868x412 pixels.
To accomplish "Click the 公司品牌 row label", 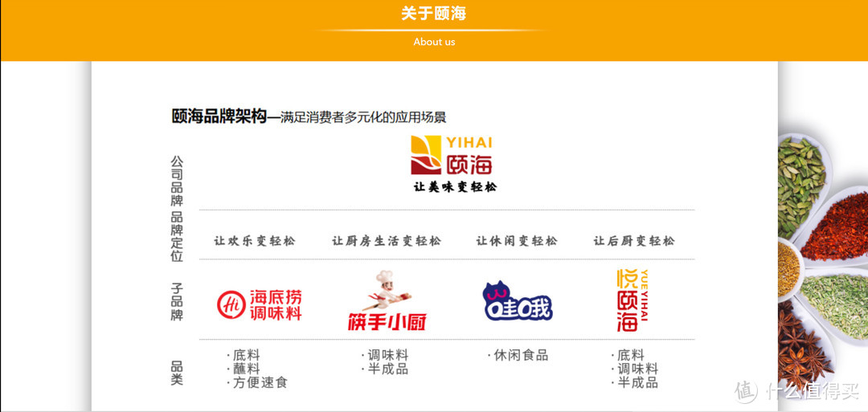I will (177, 180).
